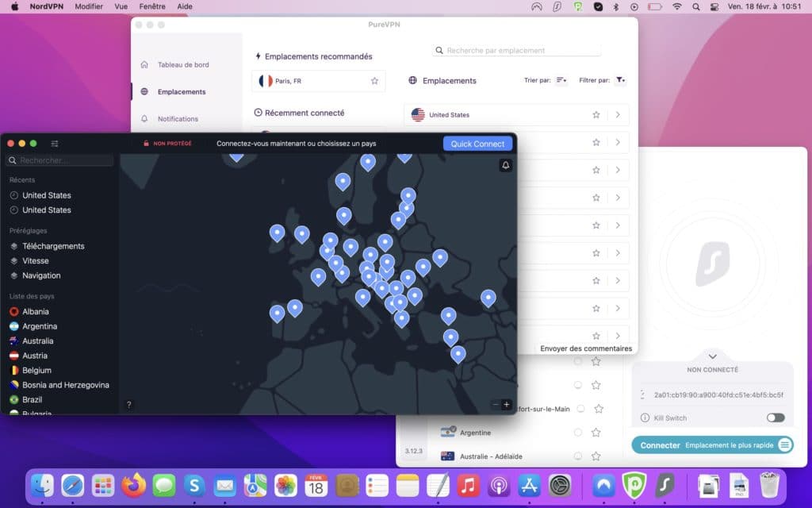Expand United States servers chevron in PureVPN

[618, 114]
